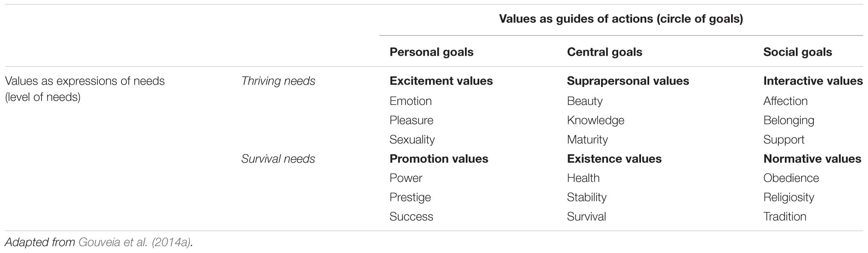Click the Knowledge value entry
This screenshot has width=868, height=253.
click(595, 120)
